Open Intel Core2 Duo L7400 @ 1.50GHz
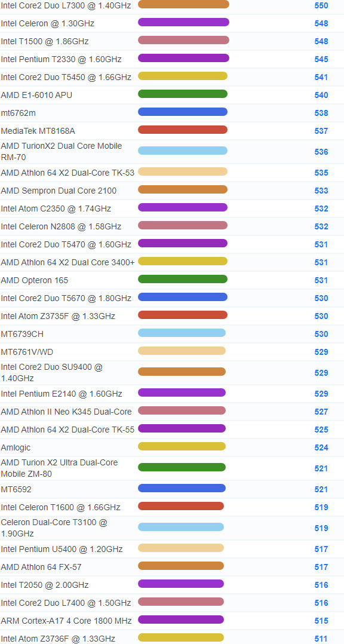The image size is (344, 644). tap(66, 603)
